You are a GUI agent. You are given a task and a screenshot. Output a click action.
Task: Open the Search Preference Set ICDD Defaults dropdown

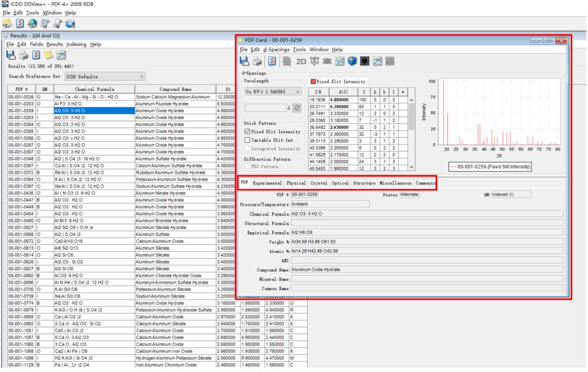click(x=105, y=77)
